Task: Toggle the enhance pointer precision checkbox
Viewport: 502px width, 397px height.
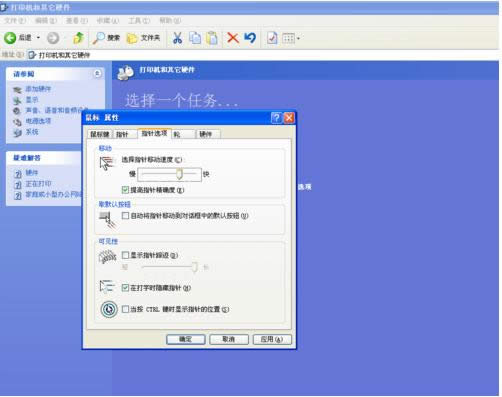Action: tap(125, 190)
